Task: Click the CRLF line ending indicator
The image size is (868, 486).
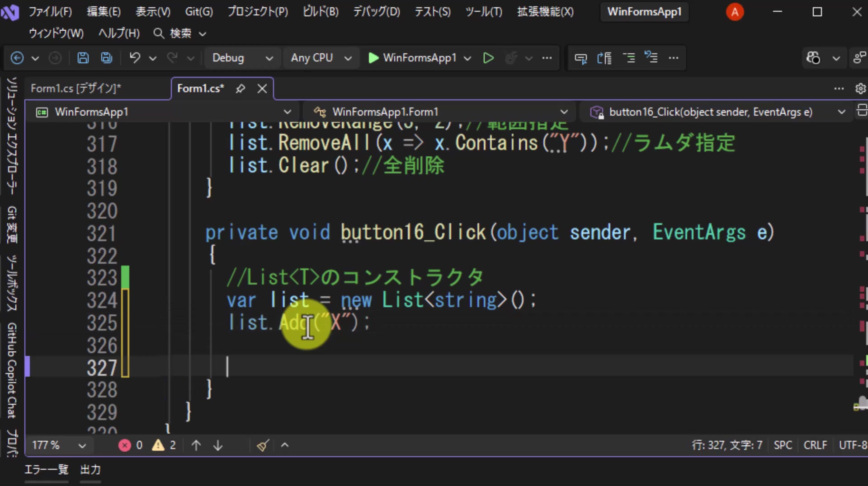Action: tap(815, 445)
